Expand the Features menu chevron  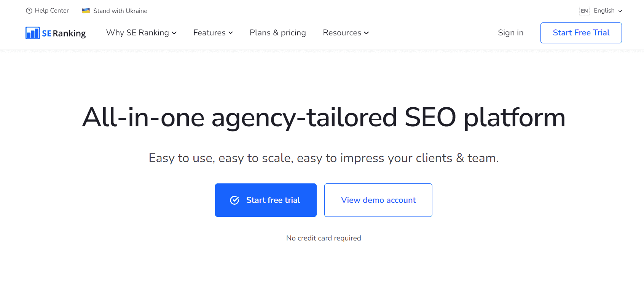coord(231,33)
